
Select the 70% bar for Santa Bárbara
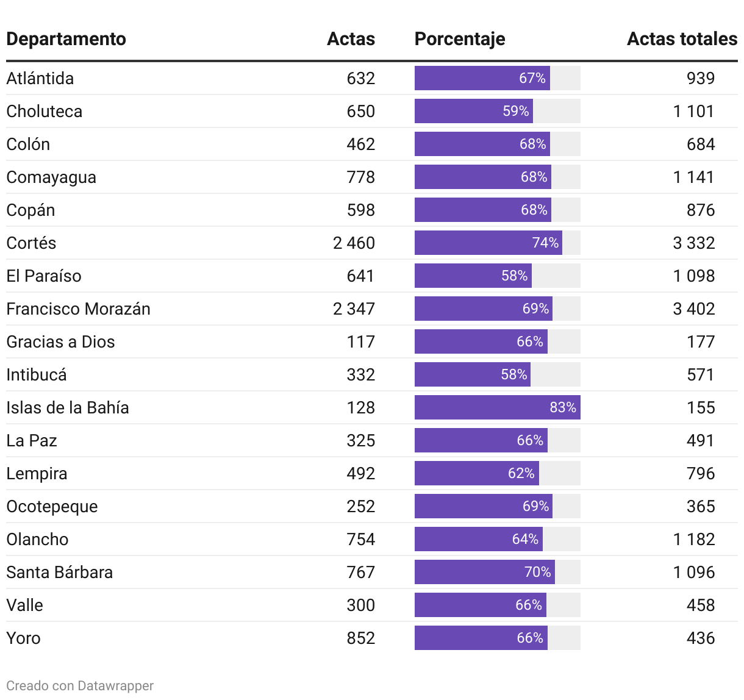click(x=484, y=572)
